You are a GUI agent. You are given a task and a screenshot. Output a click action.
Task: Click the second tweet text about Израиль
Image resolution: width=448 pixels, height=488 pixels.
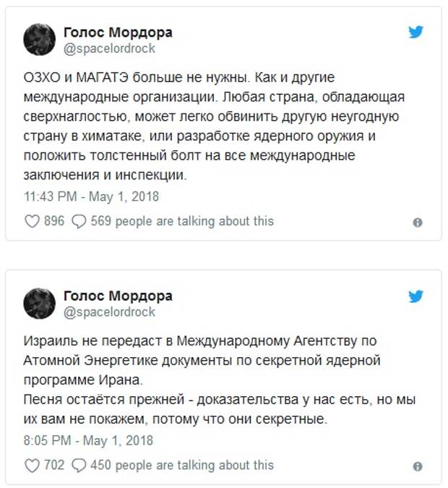click(x=220, y=380)
